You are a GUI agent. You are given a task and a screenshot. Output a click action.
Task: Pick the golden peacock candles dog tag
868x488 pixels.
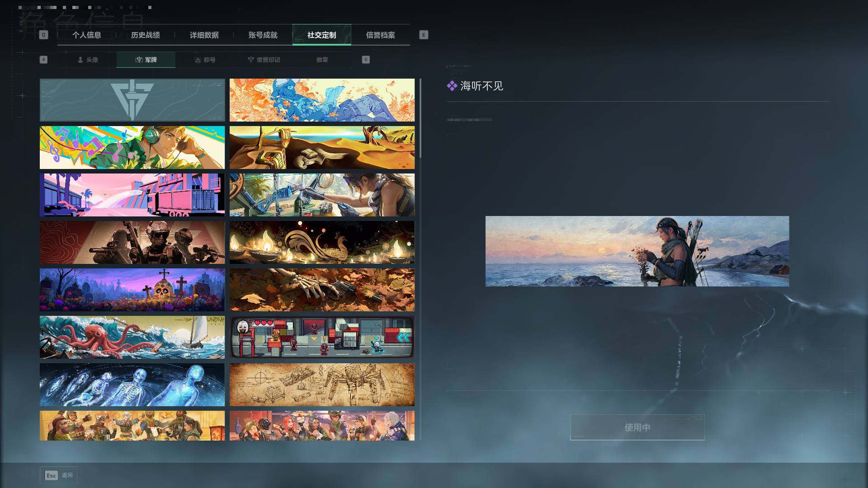click(322, 243)
